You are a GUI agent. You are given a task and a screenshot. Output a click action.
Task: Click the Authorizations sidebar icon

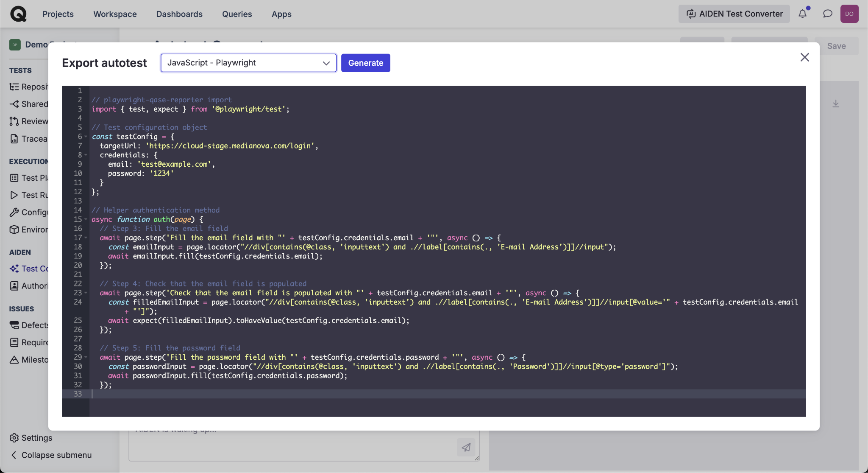(x=14, y=286)
